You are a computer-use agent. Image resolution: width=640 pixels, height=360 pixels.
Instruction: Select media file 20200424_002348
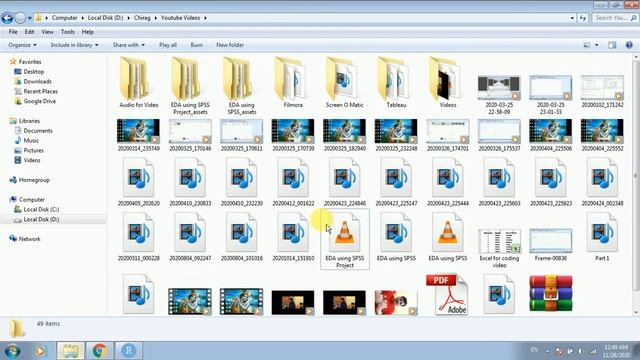602,182
